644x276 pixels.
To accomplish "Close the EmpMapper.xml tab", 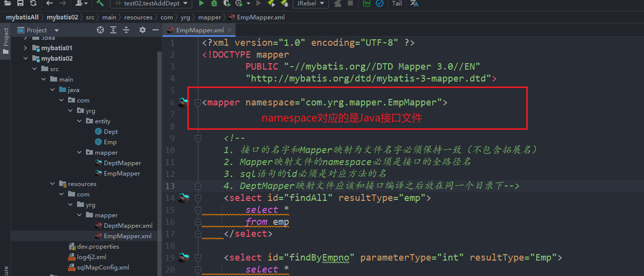I will coord(230,30).
